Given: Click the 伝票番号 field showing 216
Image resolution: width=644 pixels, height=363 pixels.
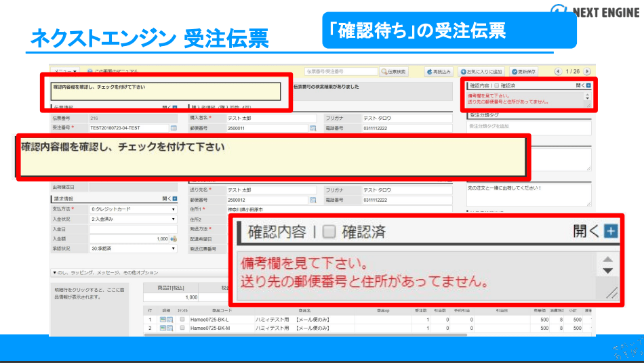Looking at the screenshot, I should coord(134,118).
